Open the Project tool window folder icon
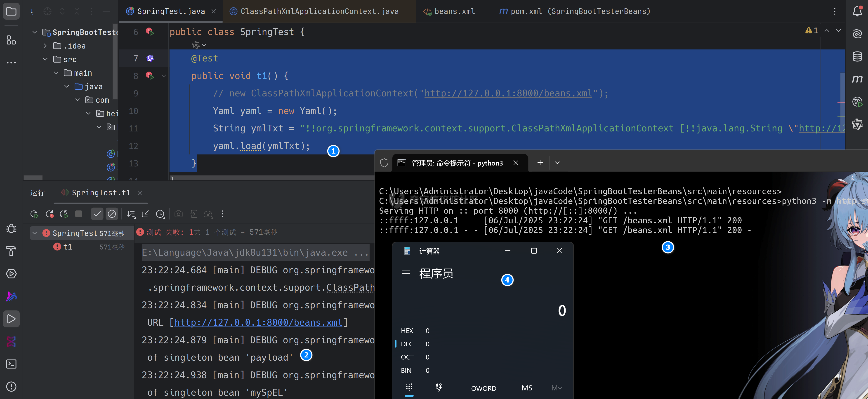 point(11,12)
